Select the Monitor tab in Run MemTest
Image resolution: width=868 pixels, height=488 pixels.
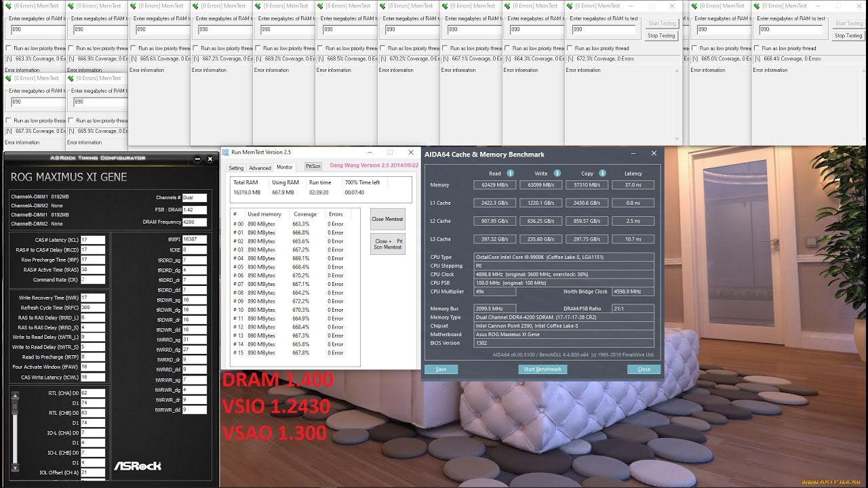click(x=285, y=167)
